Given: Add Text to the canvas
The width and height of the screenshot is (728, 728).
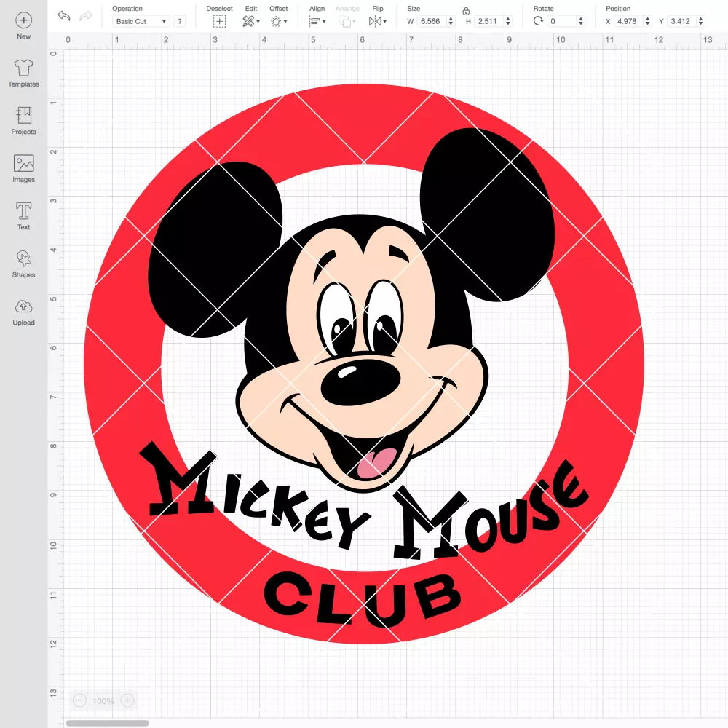Looking at the screenshot, I should point(24,216).
